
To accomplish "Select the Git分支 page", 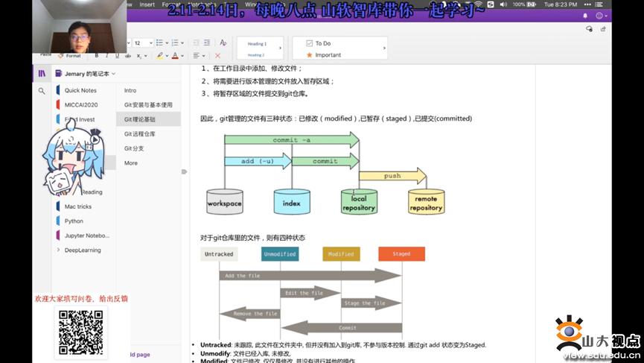I will (134, 148).
